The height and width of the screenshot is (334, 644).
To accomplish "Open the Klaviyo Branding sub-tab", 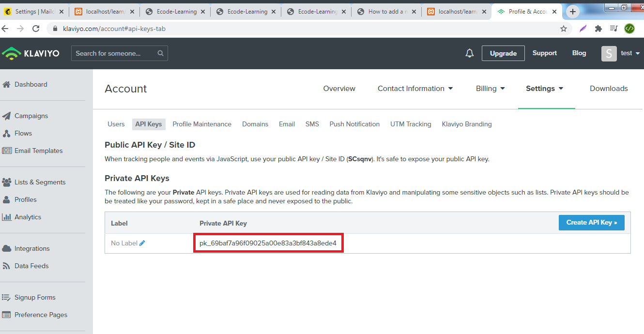I will point(467,124).
